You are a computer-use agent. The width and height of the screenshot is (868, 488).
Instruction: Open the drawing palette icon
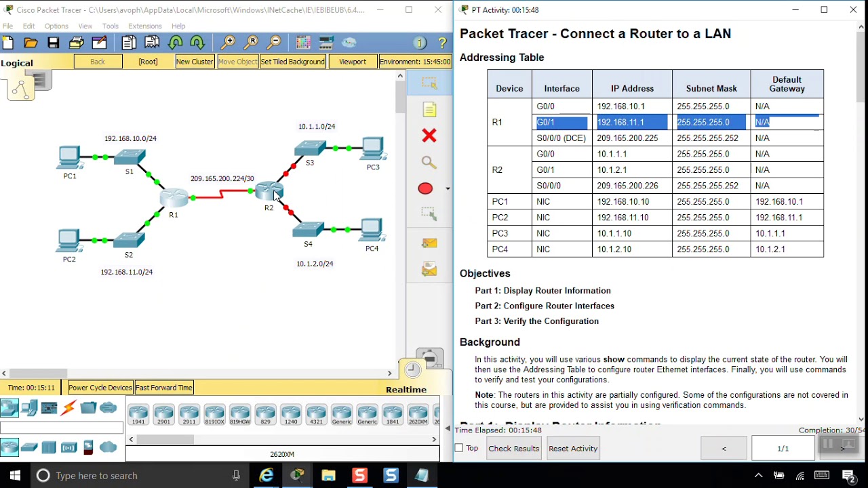(x=303, y=43)
